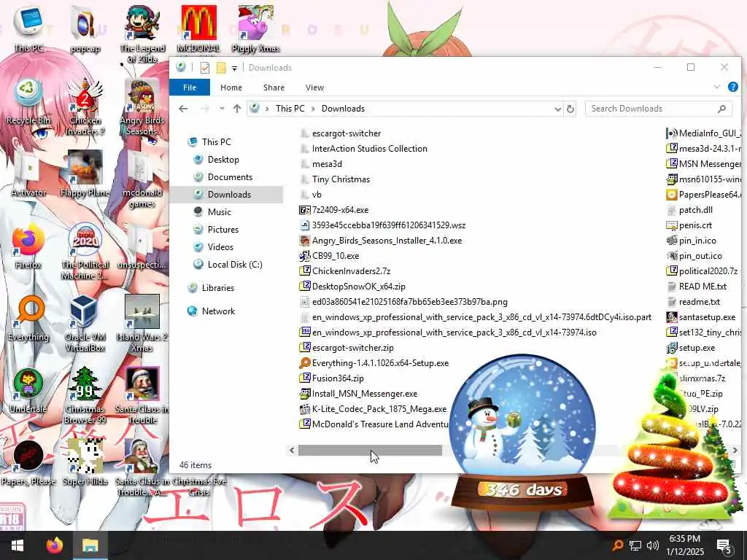747x560 pixels.
Task: Open the This PC desktop icon
Action: click(x=28, y=28)
